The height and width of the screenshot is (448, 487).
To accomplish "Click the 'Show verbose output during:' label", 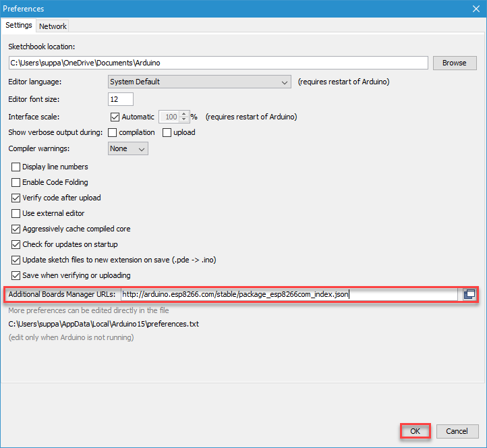I will tap(55, 132).
